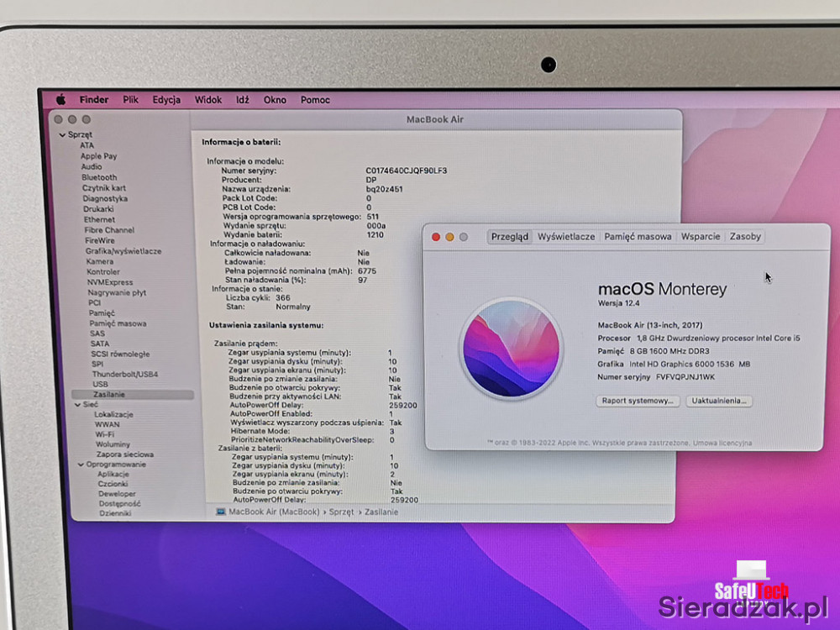Select Fibre Channel in sidebar
Screen dimensions: 840x630
109,230
